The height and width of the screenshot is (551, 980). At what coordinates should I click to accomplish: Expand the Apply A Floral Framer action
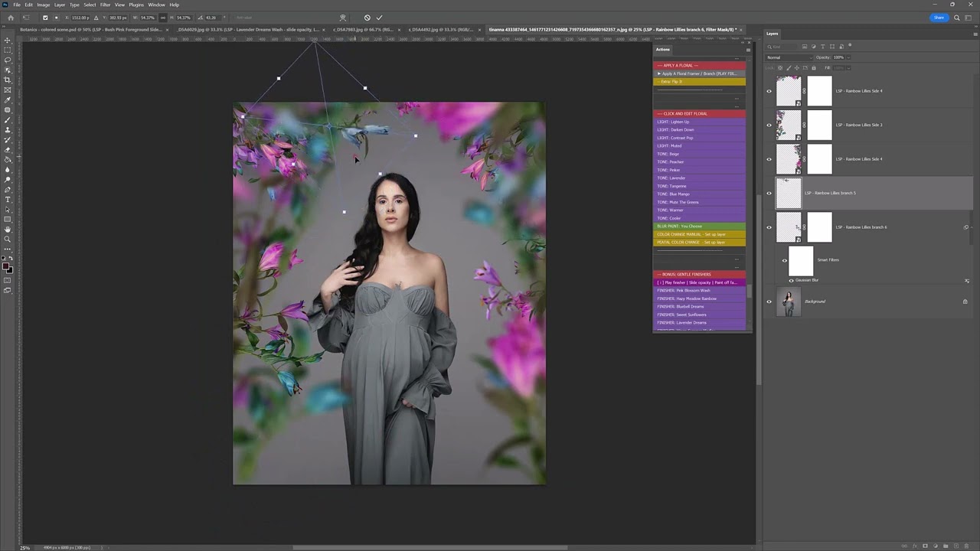coord(659,73)
